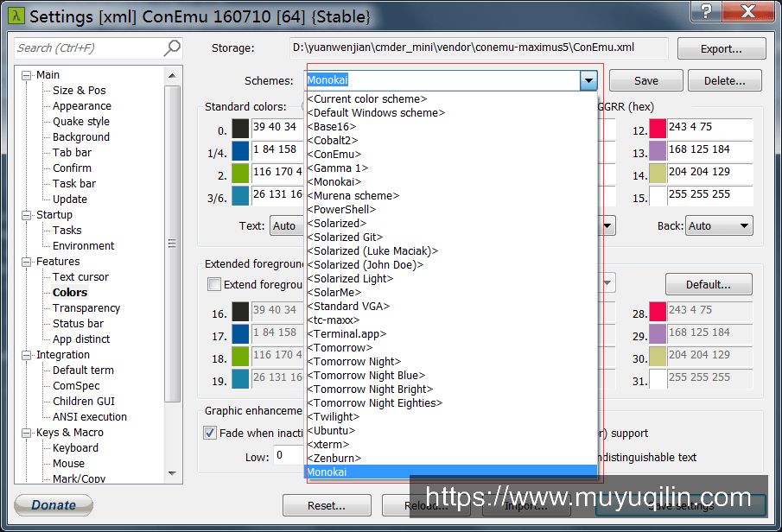Open Size & Pos settings page
Viewport: 782px width, 532px height.
[79, 90]
